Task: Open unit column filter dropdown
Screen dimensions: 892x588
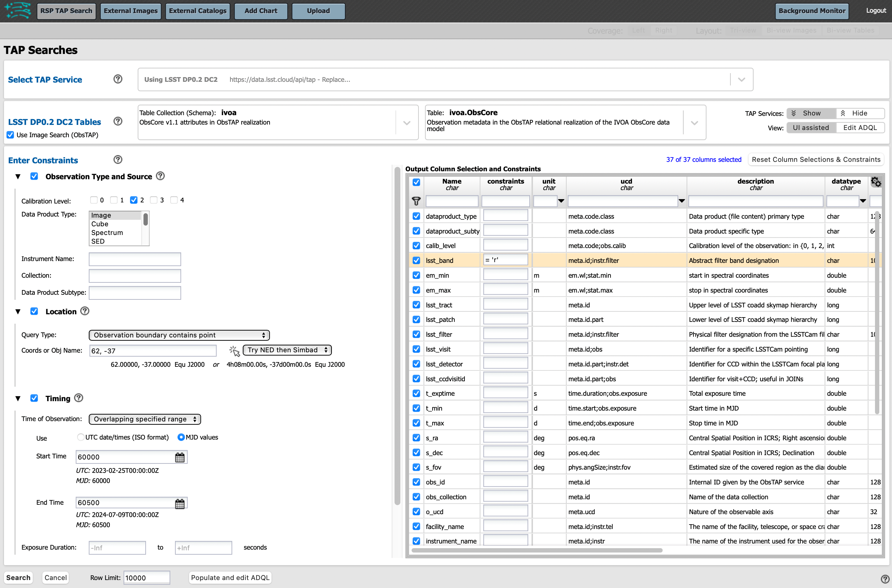Action: [561, 201]
